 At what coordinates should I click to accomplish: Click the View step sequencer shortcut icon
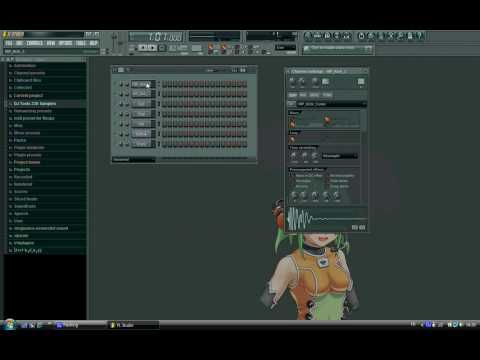pyautogui.click(x=318, y=36)
